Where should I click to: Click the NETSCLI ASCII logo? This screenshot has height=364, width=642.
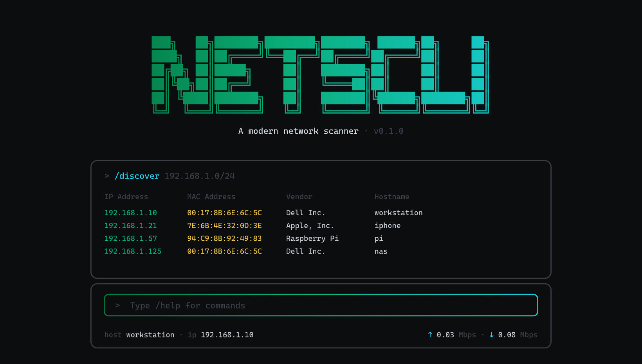(x=320, y=75)
